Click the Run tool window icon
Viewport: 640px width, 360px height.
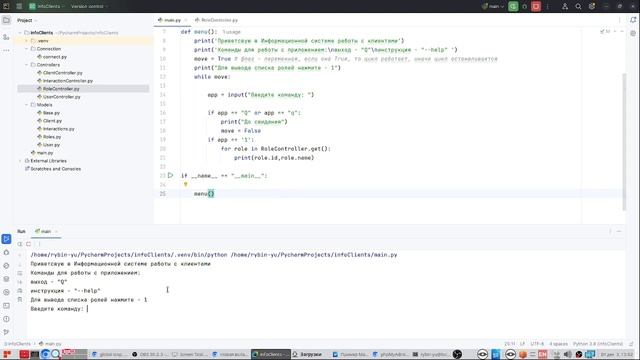(x=6, y=239)
